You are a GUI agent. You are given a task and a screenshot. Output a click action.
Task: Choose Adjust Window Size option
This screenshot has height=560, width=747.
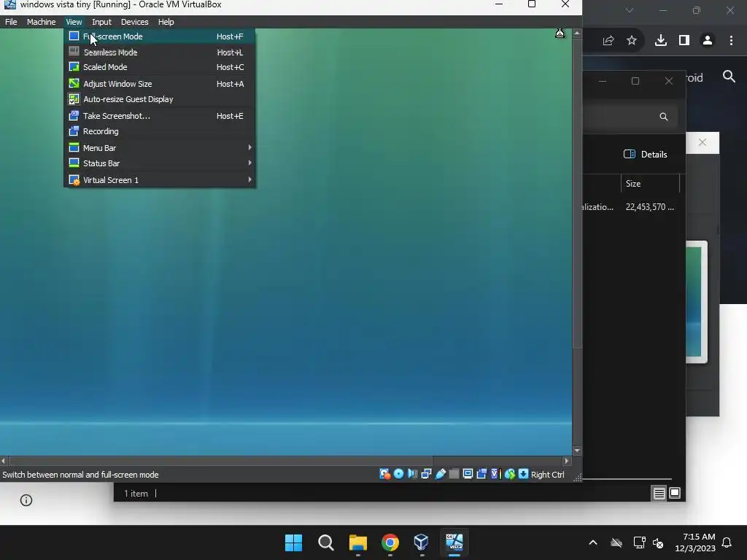(160, 84)
